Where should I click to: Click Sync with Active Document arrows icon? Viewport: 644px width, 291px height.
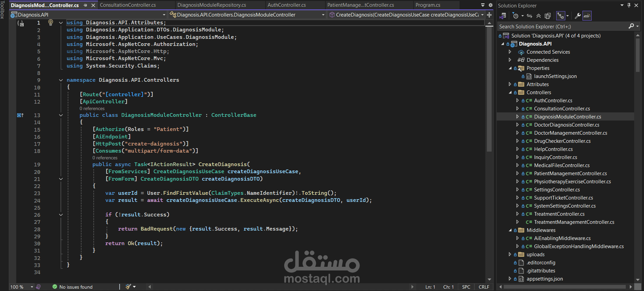point(529,16)
